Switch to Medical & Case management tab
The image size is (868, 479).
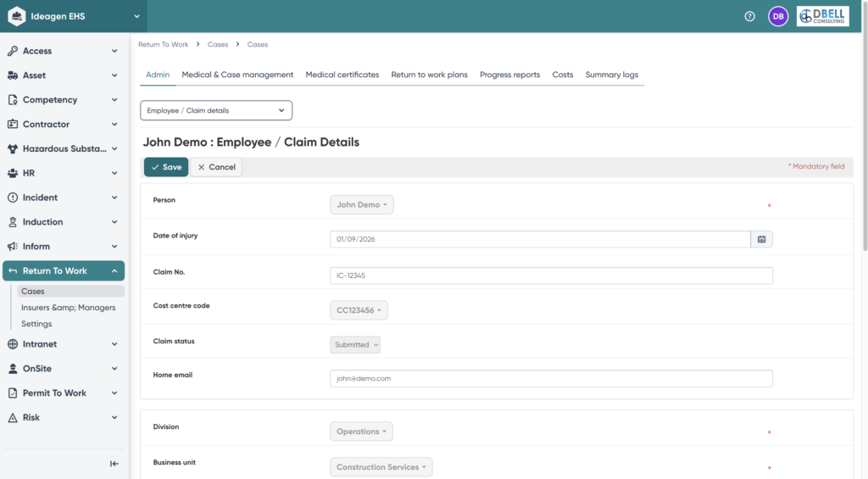237,75
